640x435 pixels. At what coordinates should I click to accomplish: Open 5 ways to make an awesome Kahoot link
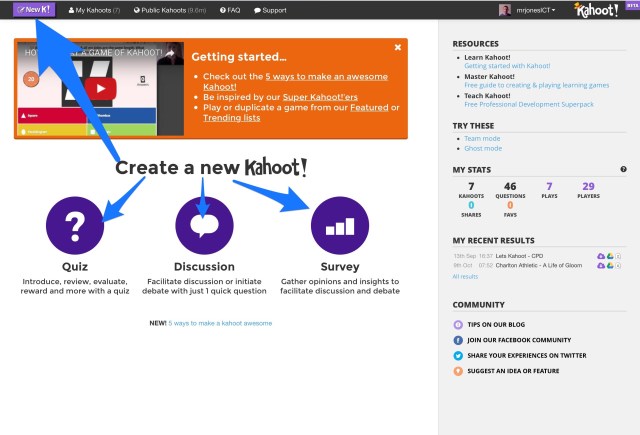(296, 82)
